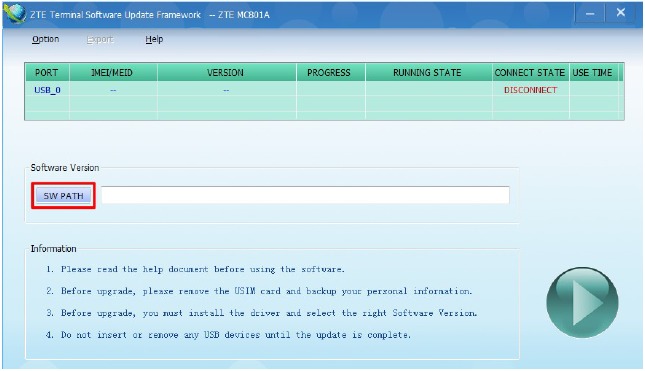Close the ZTE update window
Image resolution: width=645 pixels, height=371 pixels.
click(x=621, y=13)
